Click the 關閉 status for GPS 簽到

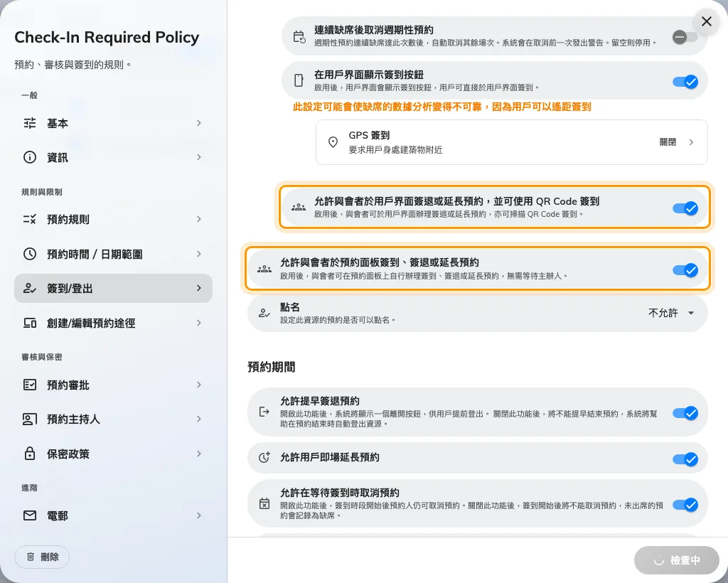coord(668,142)
